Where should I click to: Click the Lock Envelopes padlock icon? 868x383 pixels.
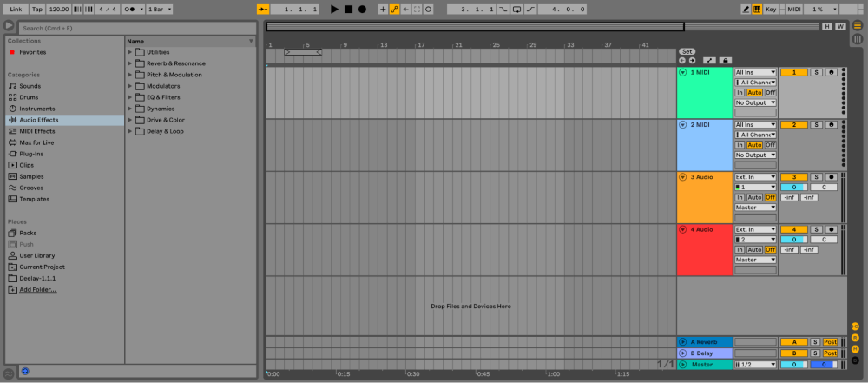point(725,60)
